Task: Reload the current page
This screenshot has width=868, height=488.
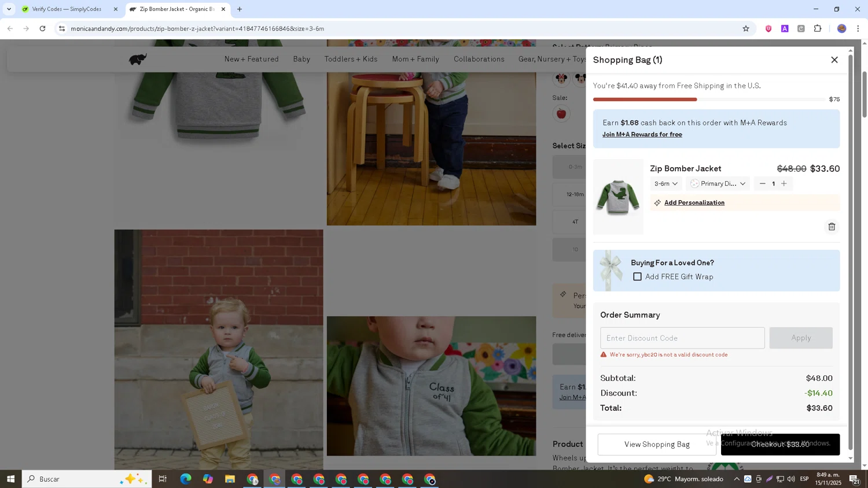Action: (43, 28)
